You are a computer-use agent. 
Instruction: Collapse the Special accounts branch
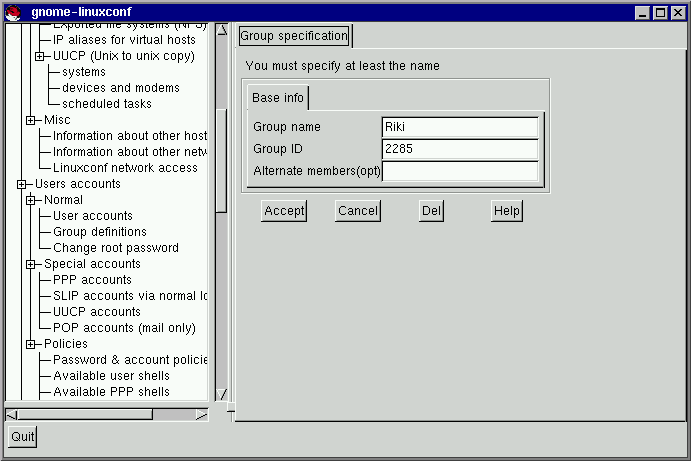(30, 264)
